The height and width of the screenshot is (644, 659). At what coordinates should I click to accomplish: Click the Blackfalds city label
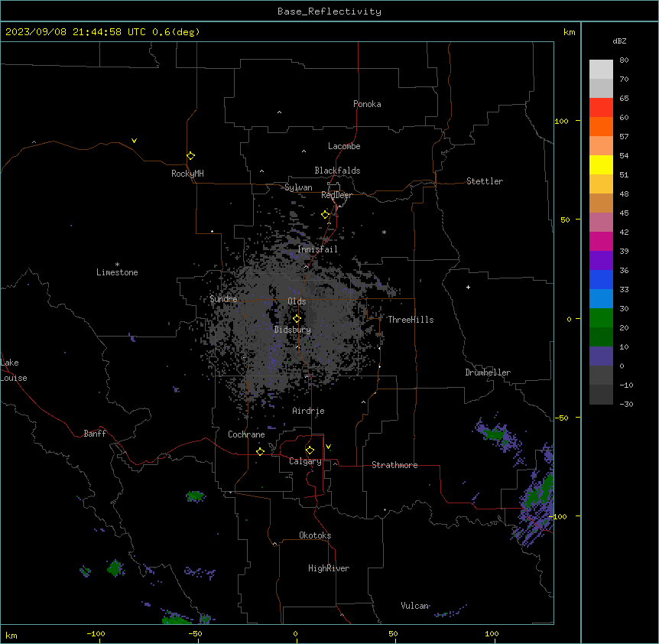click(337, 171)
